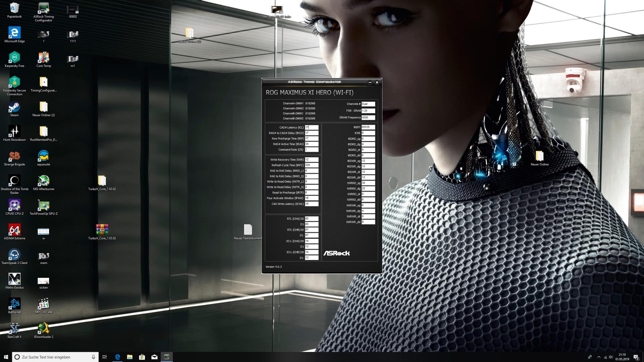The height and width of the screenshot is (362, 644).
Task: Click the RAS# Active Time (tRAS) field
Action: tap(312, 144)
